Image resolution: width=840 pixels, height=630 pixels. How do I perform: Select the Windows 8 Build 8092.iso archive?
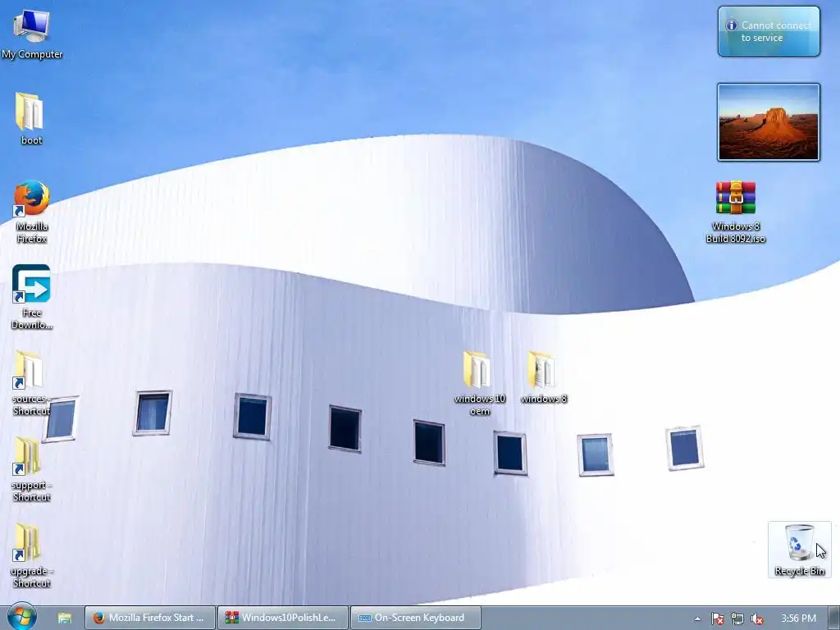click(736, 212)
